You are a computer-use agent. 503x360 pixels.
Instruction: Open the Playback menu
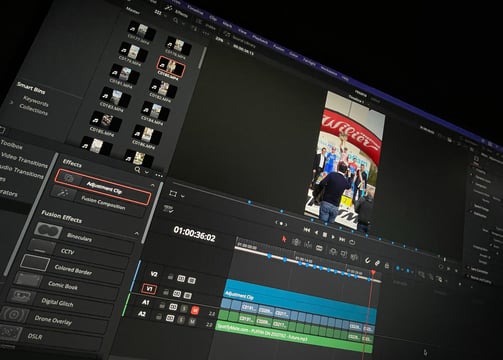(260, 40)
